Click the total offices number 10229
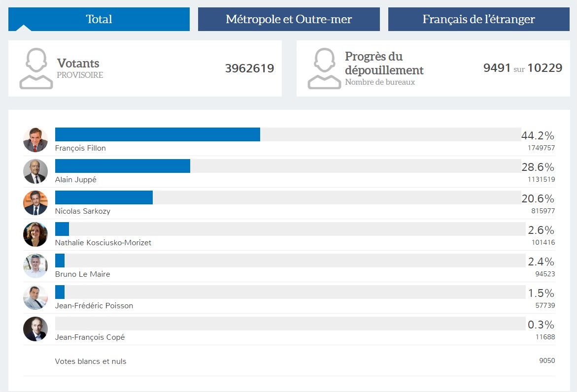577x392 pixels. point(545,68)
